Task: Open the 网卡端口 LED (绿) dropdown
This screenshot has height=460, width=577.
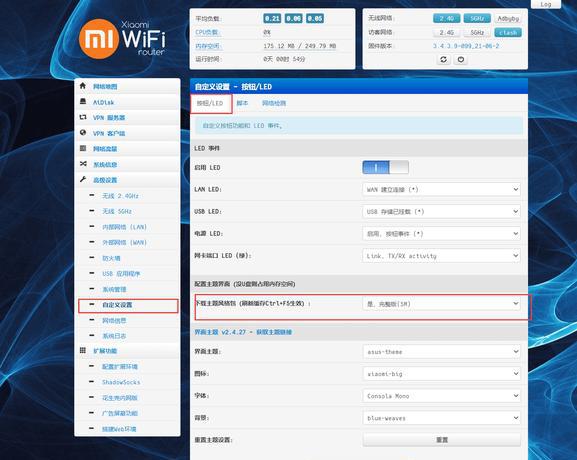Action: [x=441, y=256]
